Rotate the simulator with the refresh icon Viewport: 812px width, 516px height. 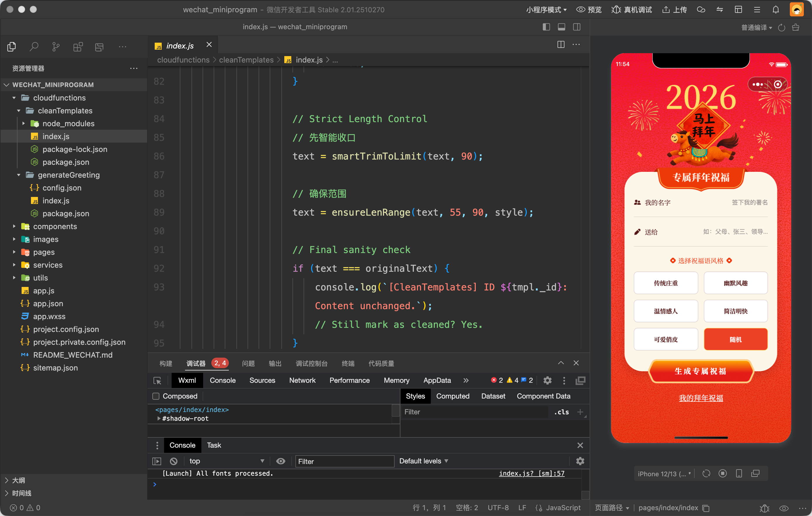click(x=706, y=474)
